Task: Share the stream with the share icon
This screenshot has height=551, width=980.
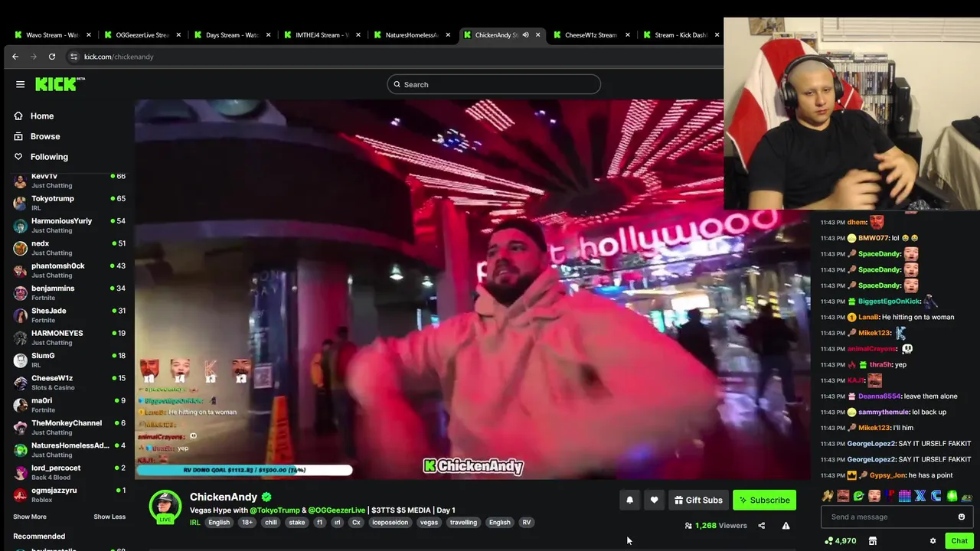Action: 761,526
